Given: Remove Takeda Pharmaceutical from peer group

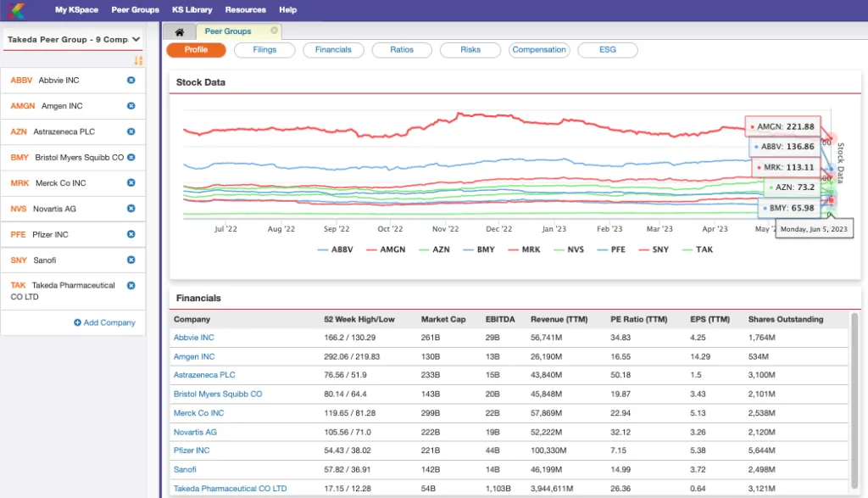Looking at the screenshot, I should tap(131, 285).
